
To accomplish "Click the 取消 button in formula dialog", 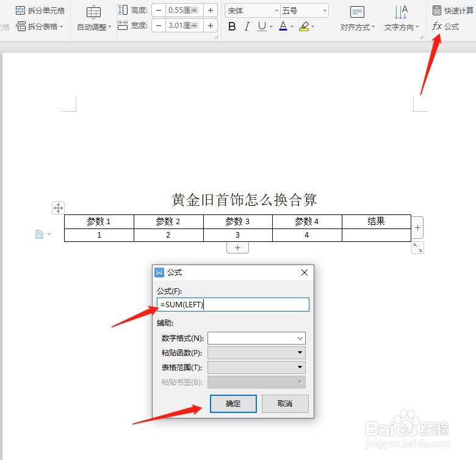I will click(x=285, y=404).
